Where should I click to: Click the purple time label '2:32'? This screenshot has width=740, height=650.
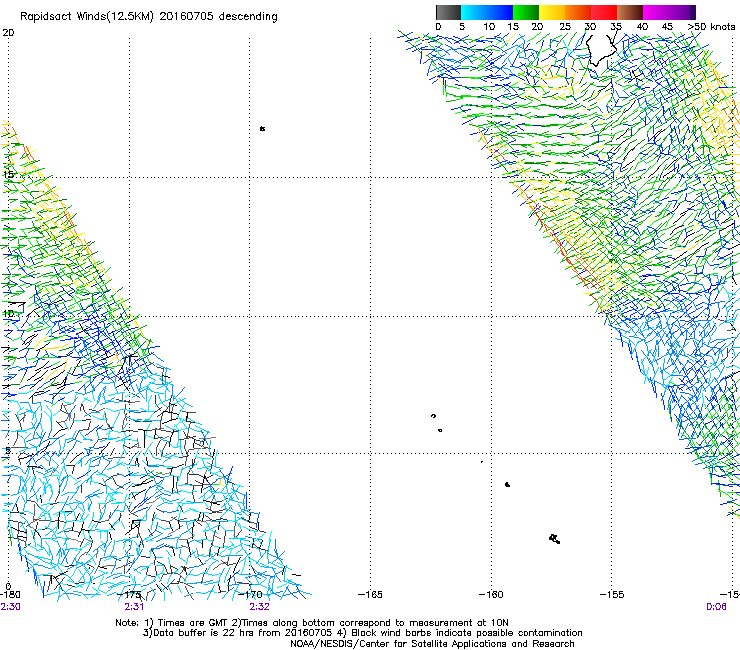260,607
